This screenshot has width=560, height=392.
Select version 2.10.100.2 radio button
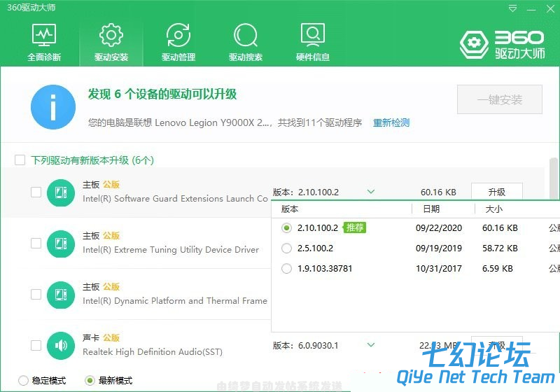286,227
